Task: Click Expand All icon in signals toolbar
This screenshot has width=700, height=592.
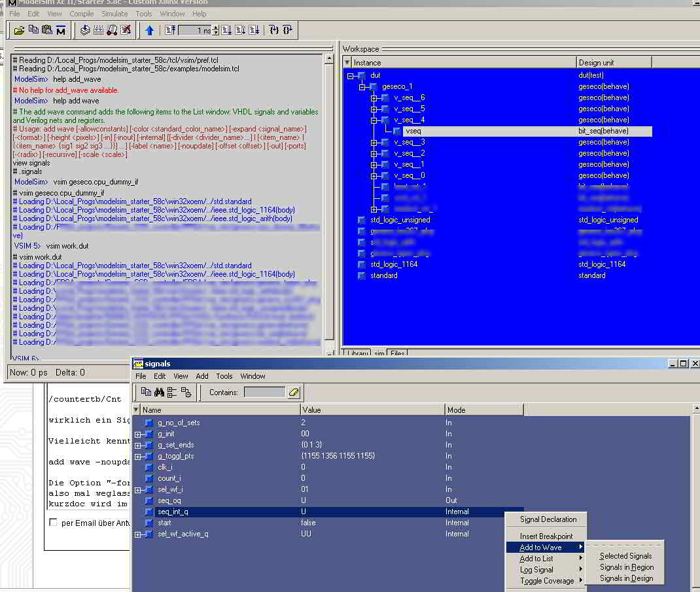Action: [172, 392]
